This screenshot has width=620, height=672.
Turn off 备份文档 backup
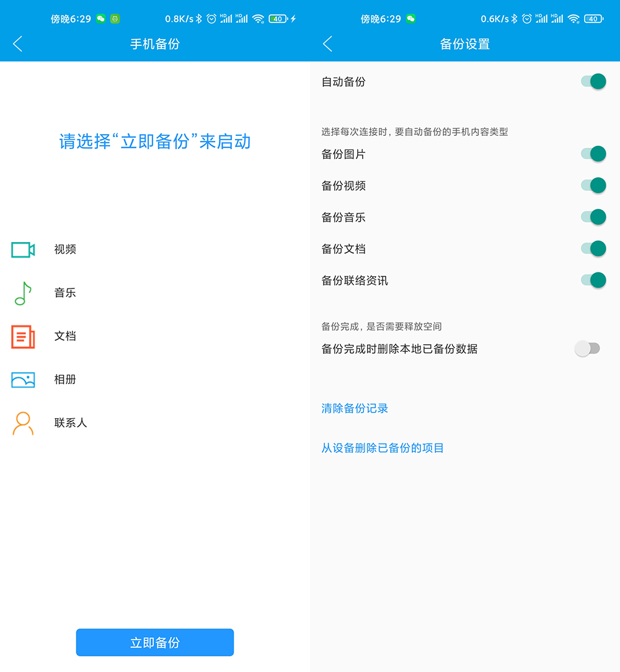point(594,248)
